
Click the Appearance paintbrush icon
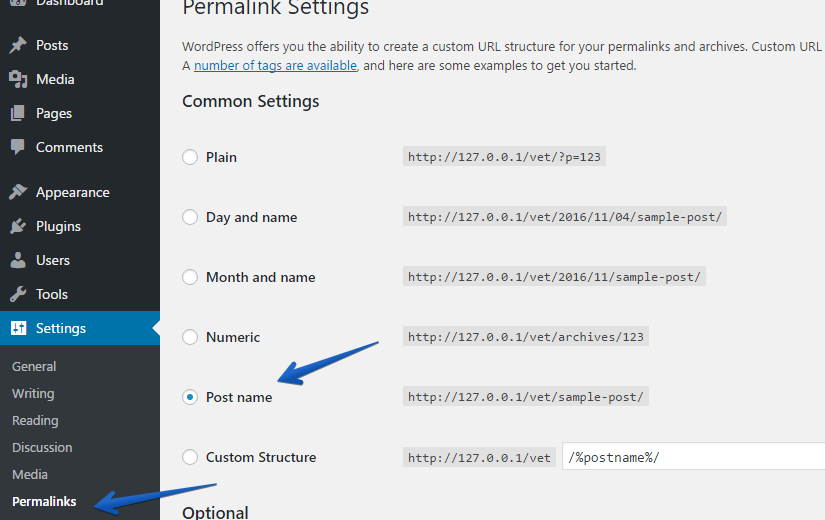[x=18, y=192]
